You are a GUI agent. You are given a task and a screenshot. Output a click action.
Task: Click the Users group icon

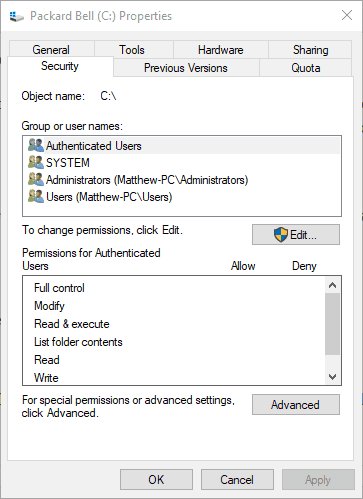[36, 196]
